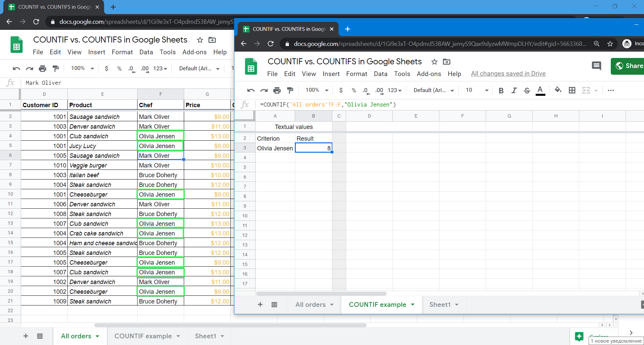
Task: Open the font size dropdown
Action: pos(476,90)
